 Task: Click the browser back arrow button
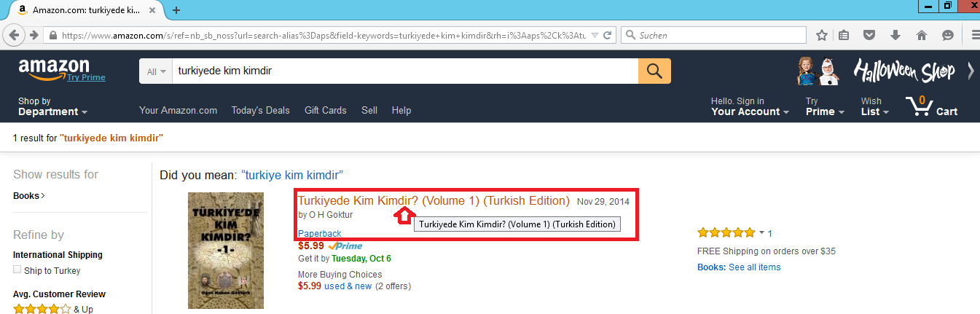click(14, 35)
